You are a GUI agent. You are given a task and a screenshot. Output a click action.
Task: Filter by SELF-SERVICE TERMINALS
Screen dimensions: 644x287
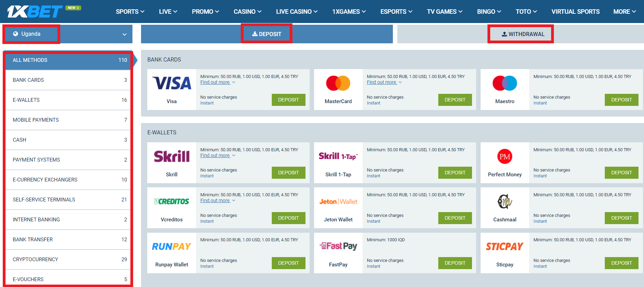pos(68,200)
